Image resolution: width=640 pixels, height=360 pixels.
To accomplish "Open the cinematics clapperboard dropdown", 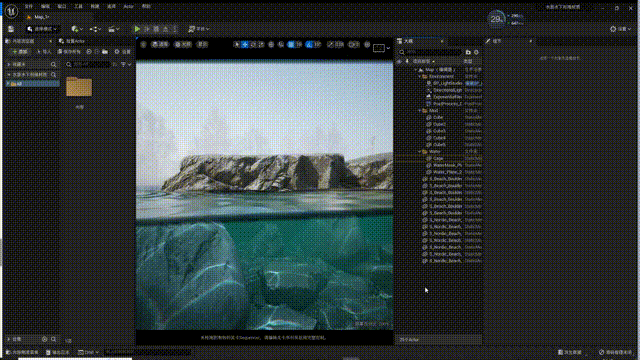I will tap(113, 29).
